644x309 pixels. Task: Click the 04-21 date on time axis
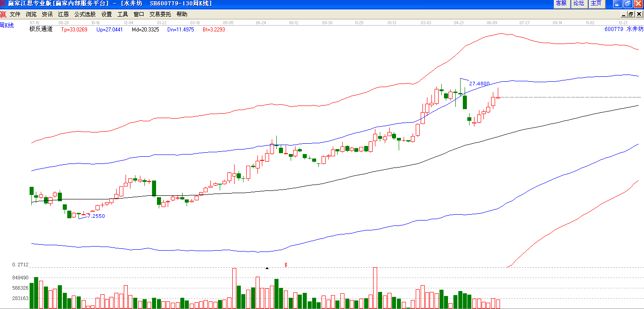459,22
